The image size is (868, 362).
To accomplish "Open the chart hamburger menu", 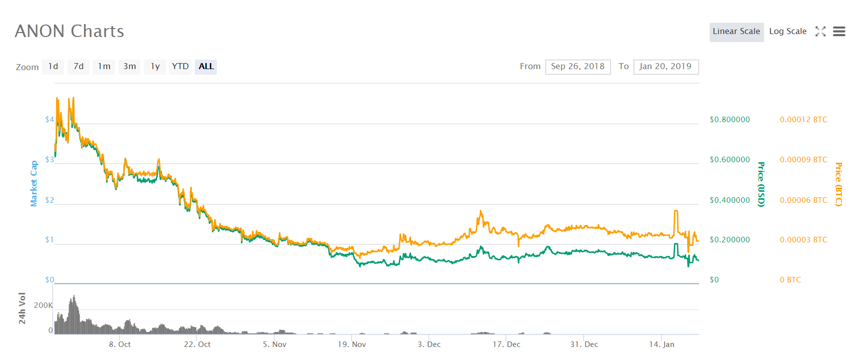I will point(839,32).
